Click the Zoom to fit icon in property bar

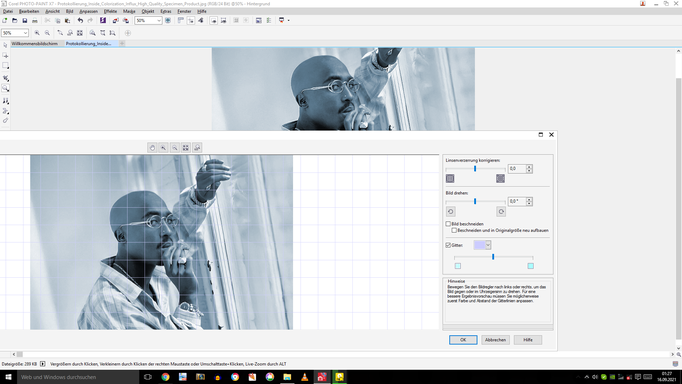(80, 33)
